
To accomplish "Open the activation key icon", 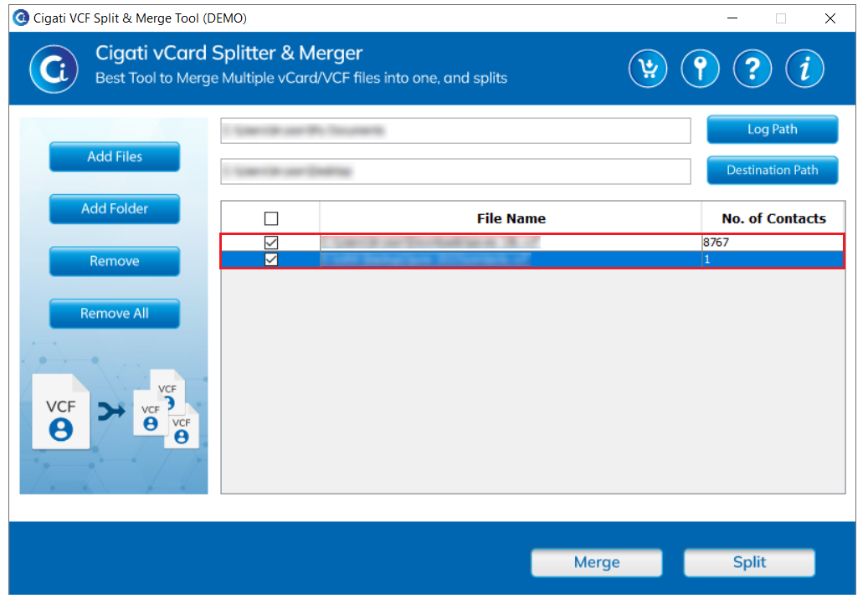I will click(x=701, y=69).
